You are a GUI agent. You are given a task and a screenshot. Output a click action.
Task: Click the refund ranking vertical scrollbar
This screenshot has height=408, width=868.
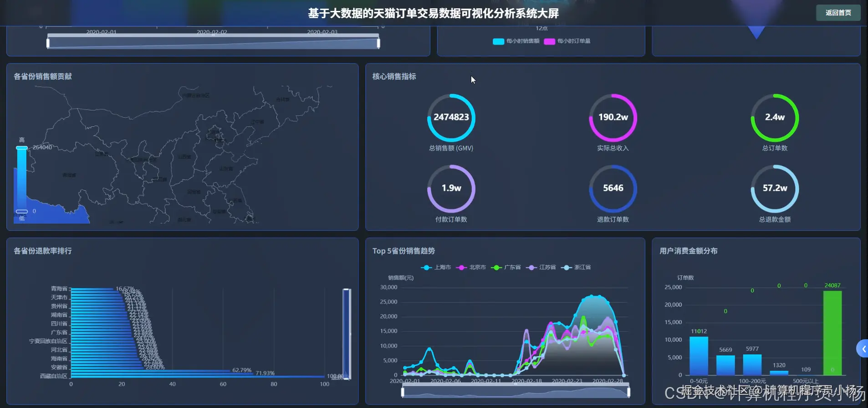pos(347,333)
